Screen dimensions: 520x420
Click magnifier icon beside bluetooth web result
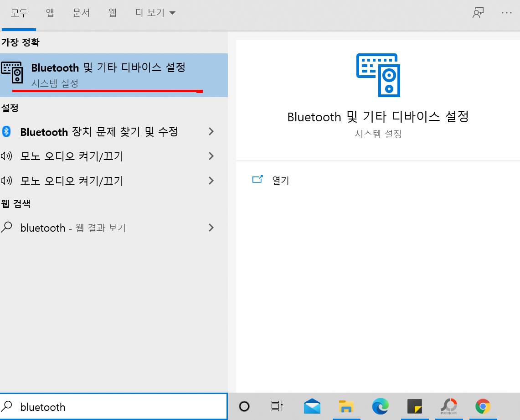tap(7, 227)
